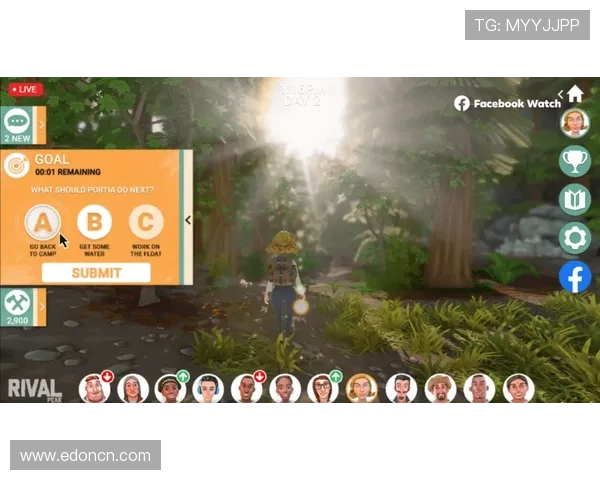Select the first bald contestant avatar
This screenshot has width=600, height=480.
click(94, 389)
